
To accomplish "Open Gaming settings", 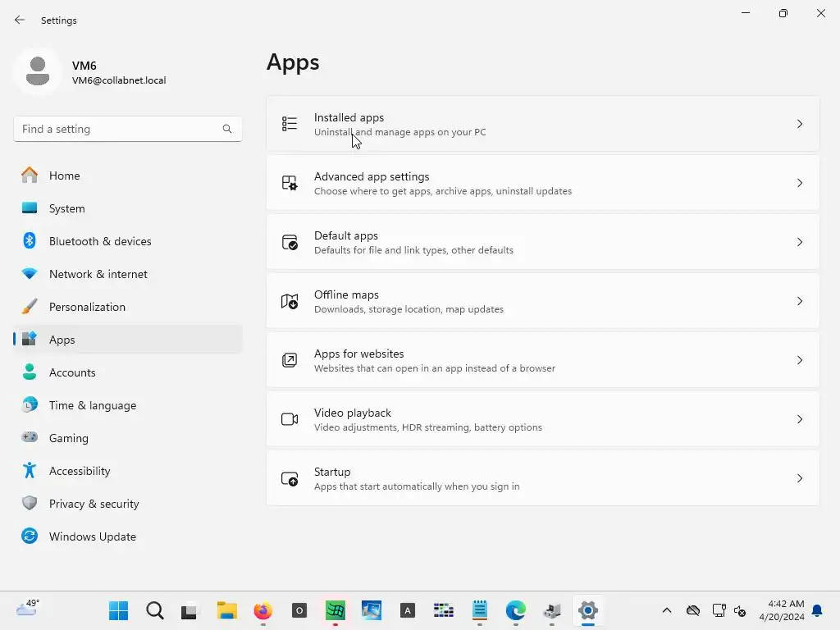I will (127, 438).
